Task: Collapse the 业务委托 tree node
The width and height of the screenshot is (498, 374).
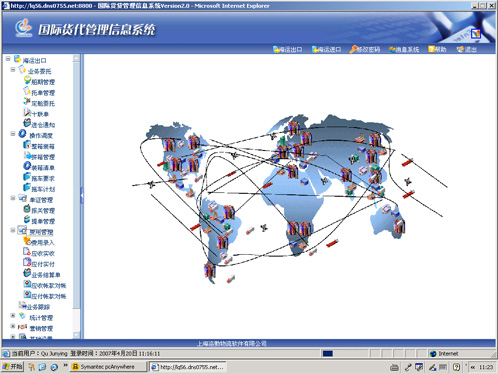Action: (13, 70)
